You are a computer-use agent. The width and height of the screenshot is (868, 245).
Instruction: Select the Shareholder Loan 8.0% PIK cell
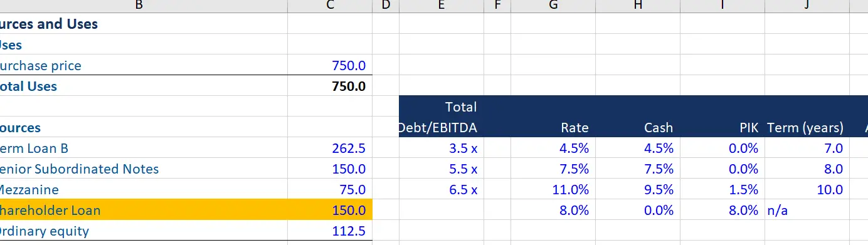(x=722, y=210)
